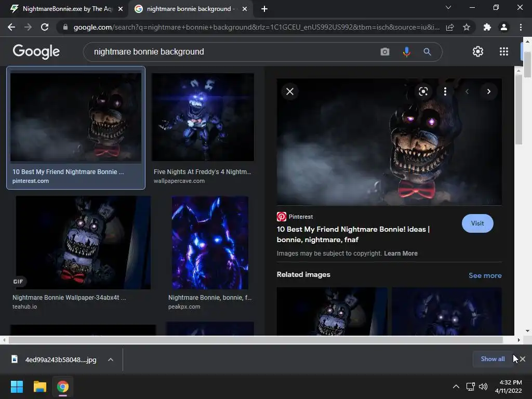Click the browser address bar URL

pyautogui.click(x=256, y=27)
